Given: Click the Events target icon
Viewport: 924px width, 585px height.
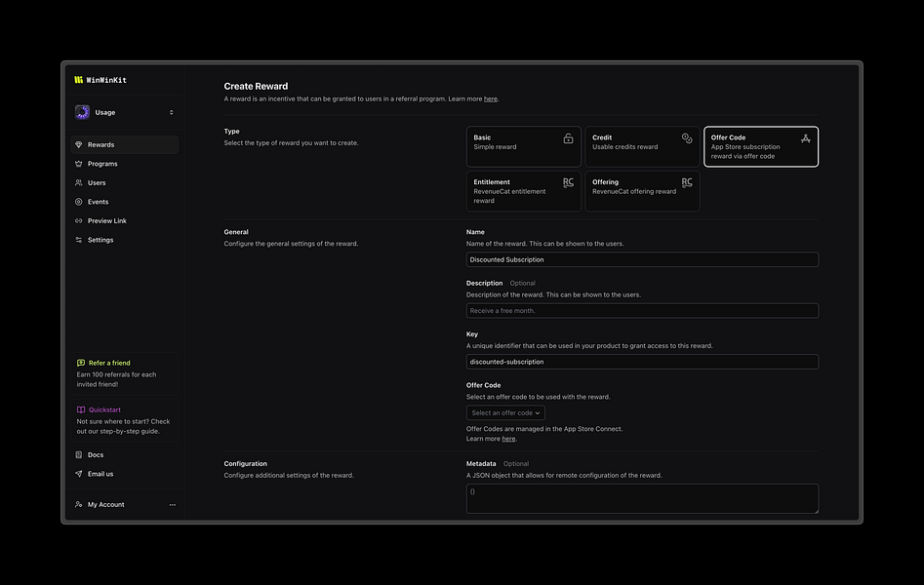Looking at the screenshot, I should (79, 202).
